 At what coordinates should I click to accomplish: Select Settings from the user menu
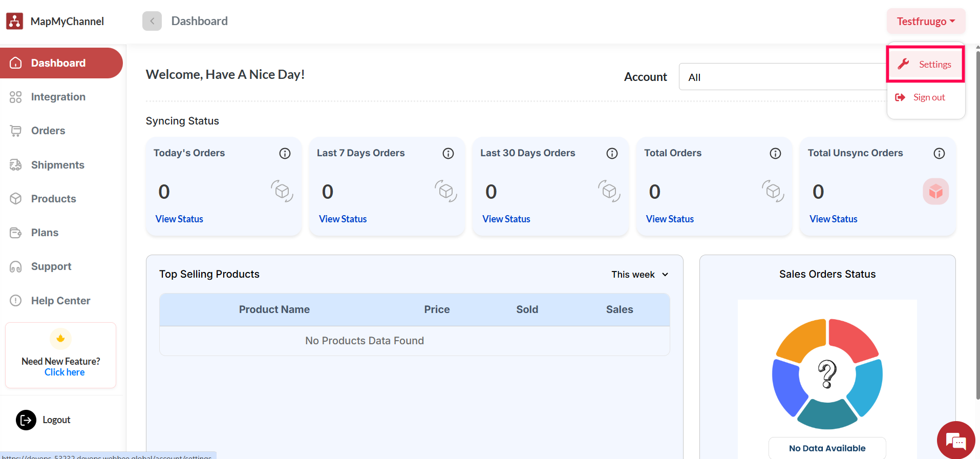(x=926, y=65)
